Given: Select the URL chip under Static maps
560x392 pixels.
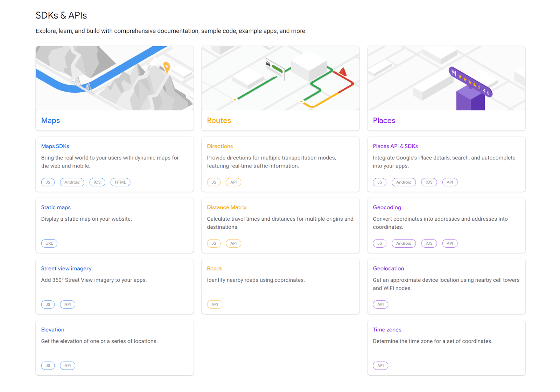Looking at the screenshot, I should click(49, 243).
